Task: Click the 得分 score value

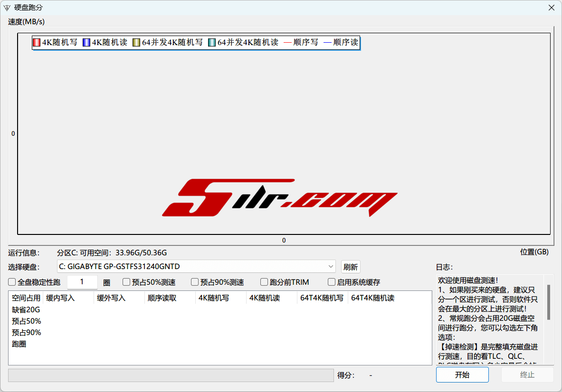Action: pyautogui.click(x=371, y=375)
